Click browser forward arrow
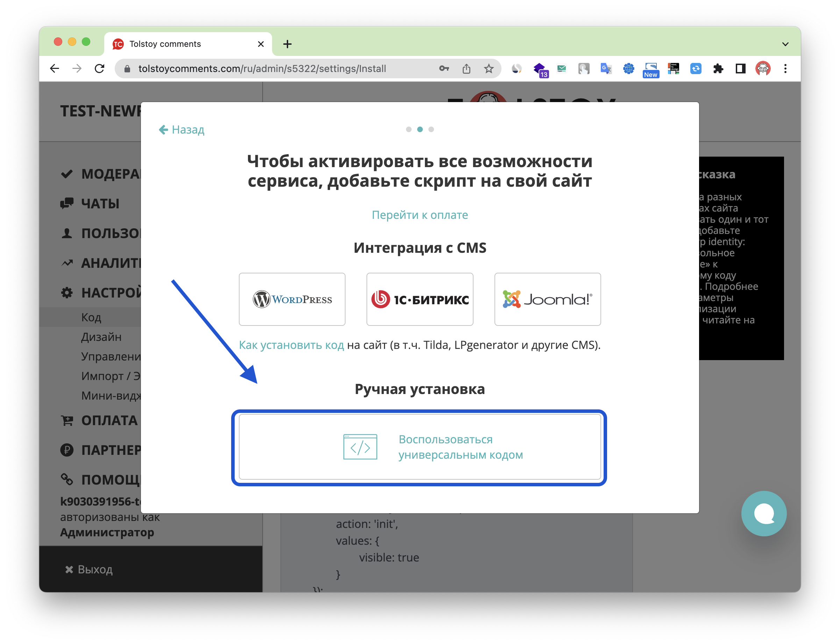Screen dimensions: 840x644 click(77, 69)
